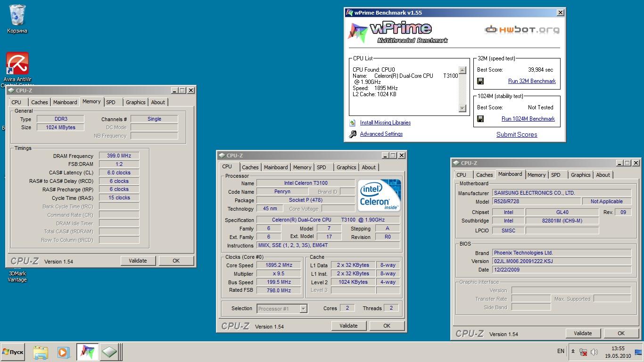Click the Chipset GL40 value
Image resolution: width=644 pixels, height=362 pixels.
click(562, 213)
